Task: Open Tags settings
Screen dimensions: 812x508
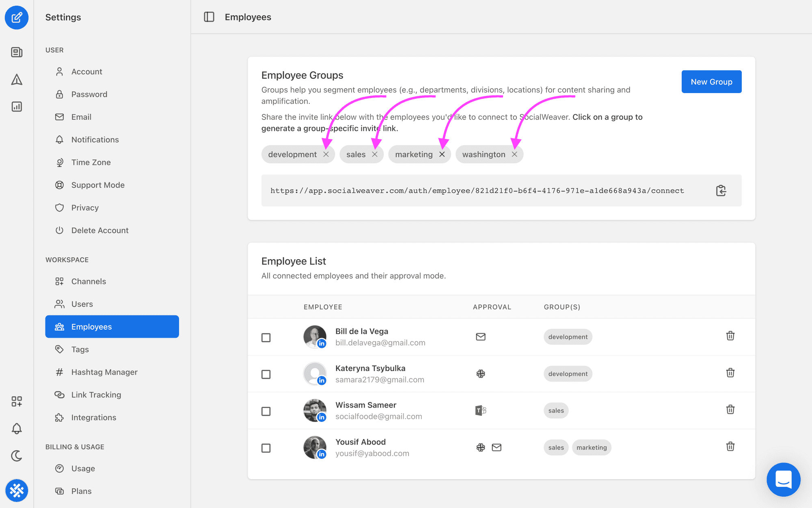Action: coord(112,350)
